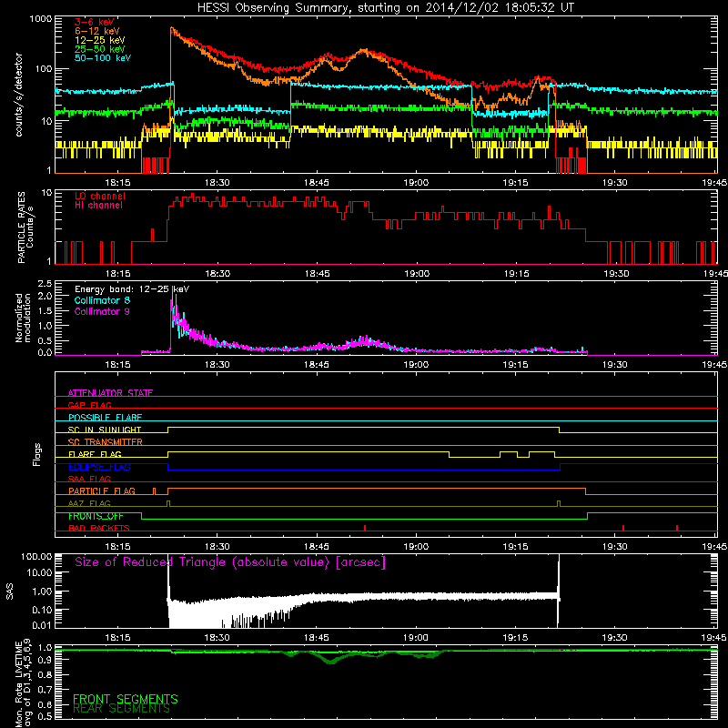The height and width of the screenshot is (728, 728).
Task: Select the Collimator 9 legend label
Action: (x=102, y=311)
